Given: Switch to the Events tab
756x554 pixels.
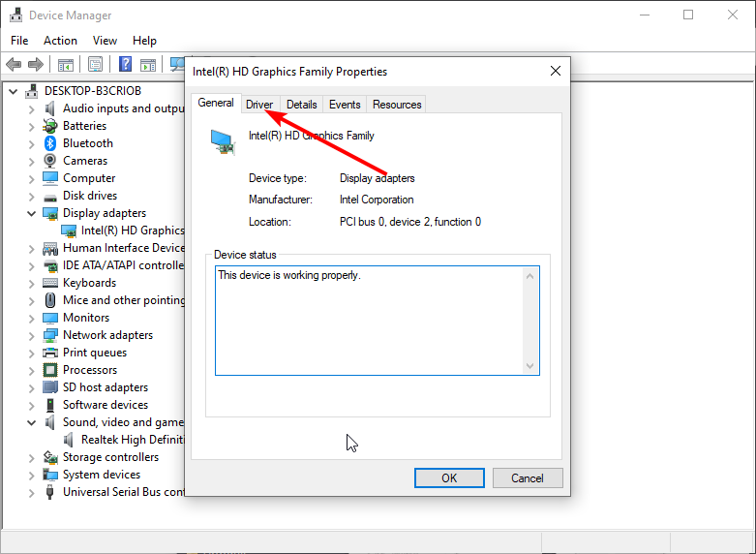Looking at the screenshot, I should (x=345, y=105).
